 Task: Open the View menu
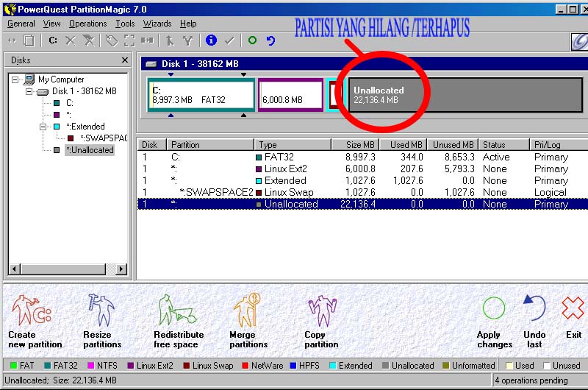51,24
